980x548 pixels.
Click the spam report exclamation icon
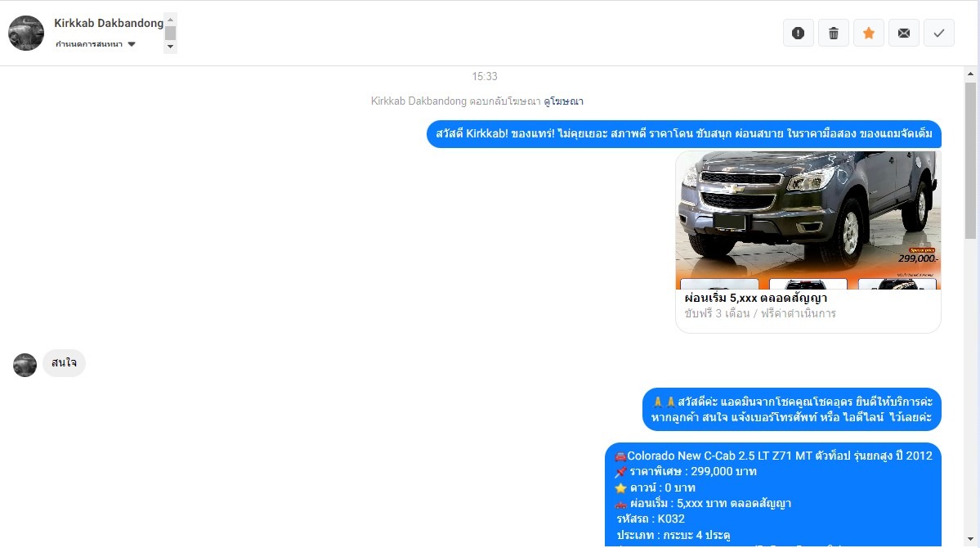tap(798, 34)
